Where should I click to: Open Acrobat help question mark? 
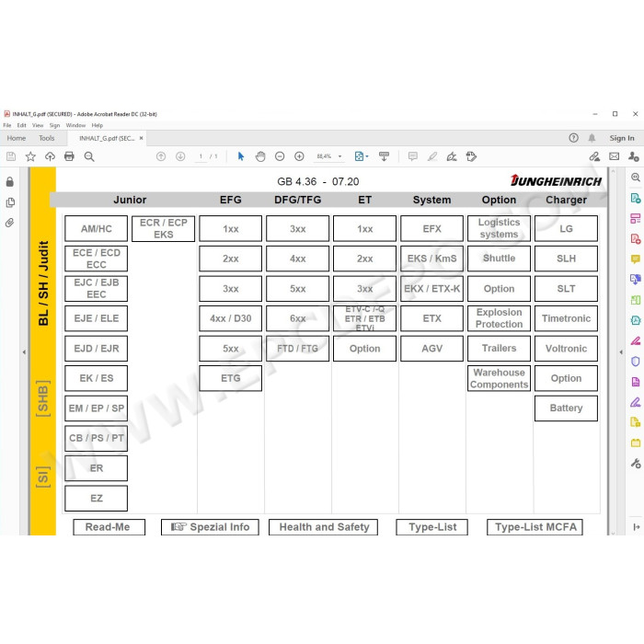point(573,138)
